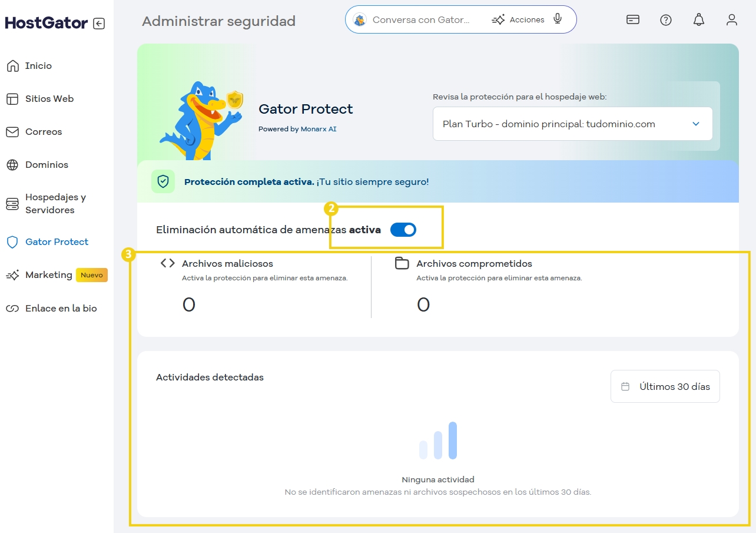The image size is (756, 533).
Task: Select Sitios Web from the sidebar
Action: click(49, 99)
